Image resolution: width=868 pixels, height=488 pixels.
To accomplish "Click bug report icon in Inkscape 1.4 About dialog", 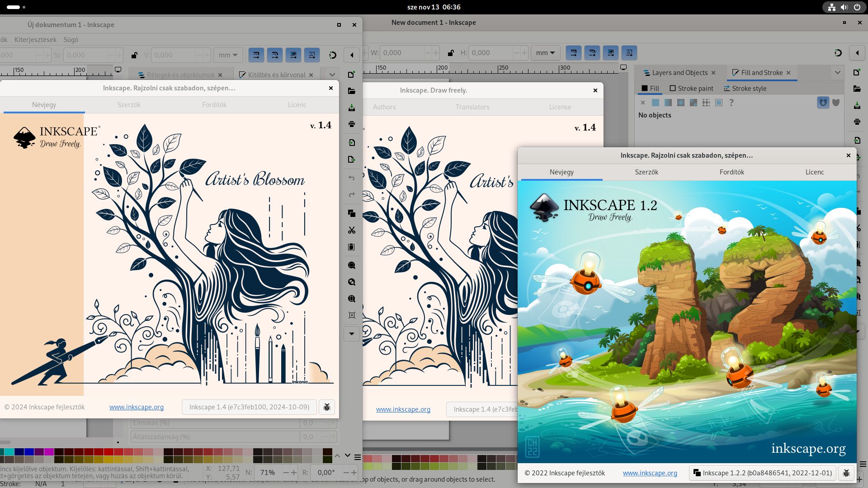I will pos(327,407).
